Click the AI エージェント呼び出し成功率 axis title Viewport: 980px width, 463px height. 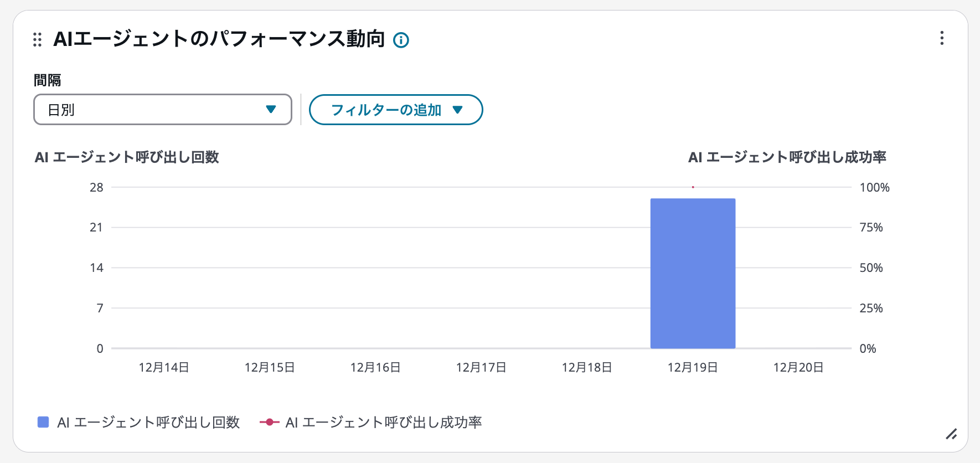click(787, 157)
